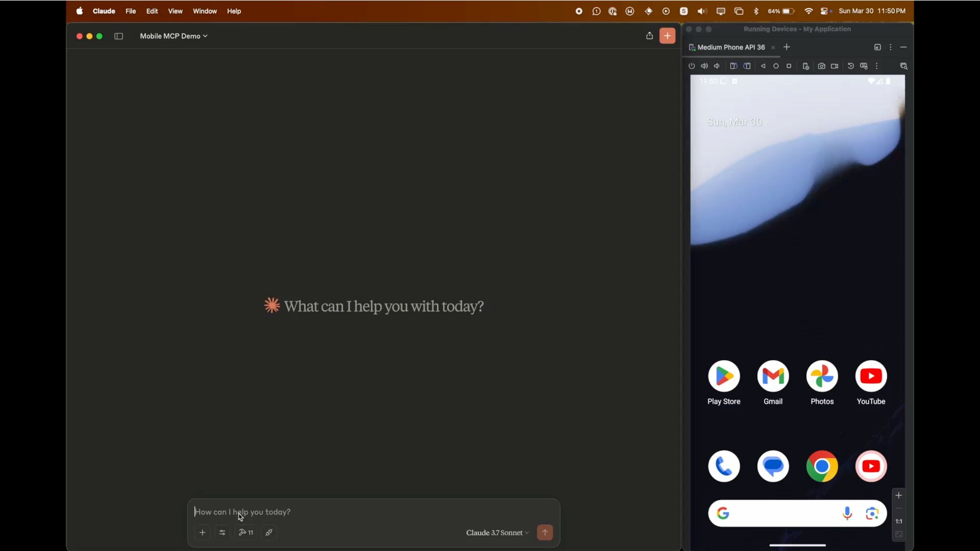
Task: Open the MCP tools list showing 11
Action: coord(246,533)
